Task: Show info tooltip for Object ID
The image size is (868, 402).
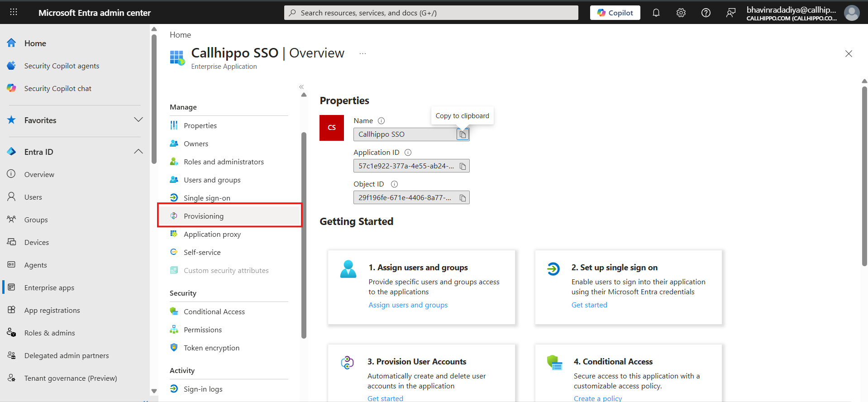Action: pyautogui.click(x=394, y=184)
